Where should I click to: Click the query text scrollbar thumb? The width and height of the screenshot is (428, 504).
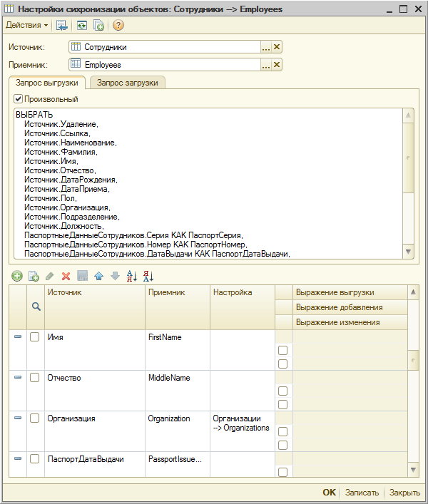click(408, 158)
